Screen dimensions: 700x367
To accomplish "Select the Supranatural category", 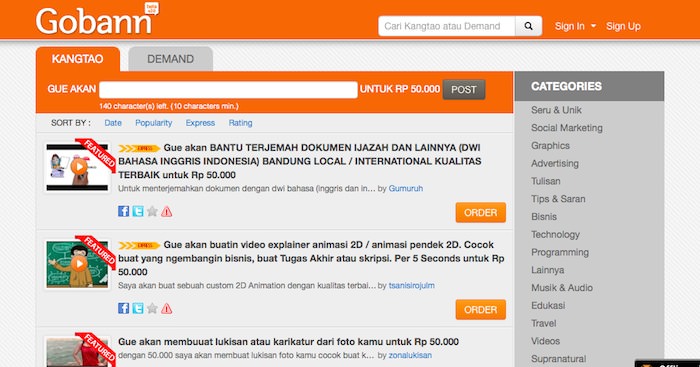I will pyautogui.click(x=558, y=359).
